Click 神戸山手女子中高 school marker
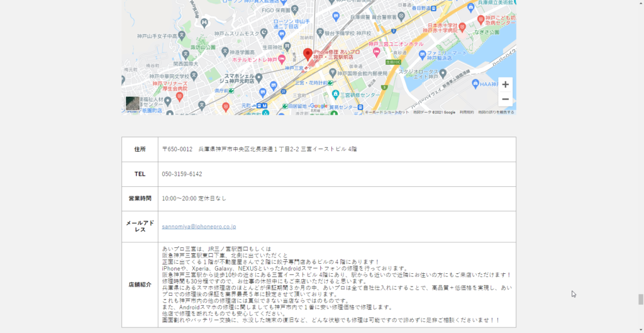 (x=181, y=36)
